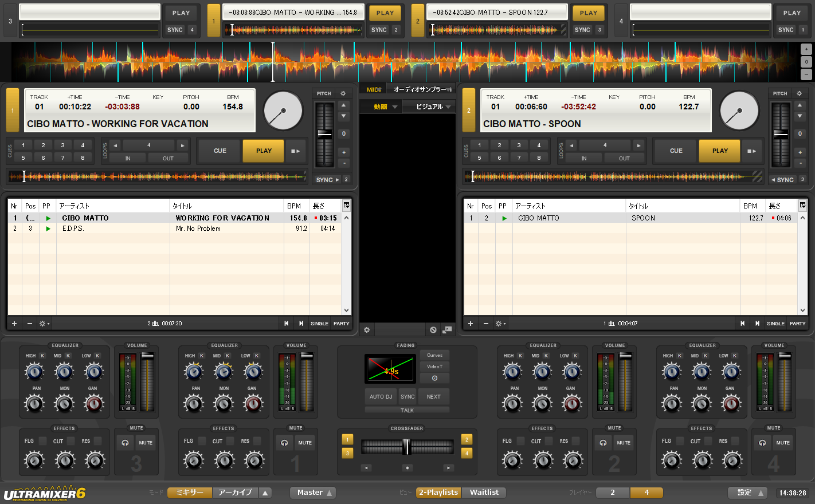Toggle FLG effect on channel 1
The height and width of the screenshot is (504, 815).
tap(202, 441)
